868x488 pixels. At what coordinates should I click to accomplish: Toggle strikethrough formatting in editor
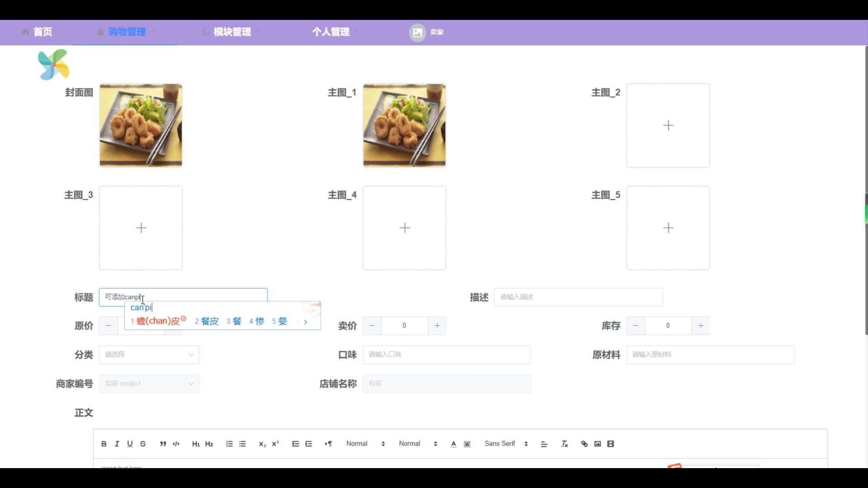click(x=143, y=444)
